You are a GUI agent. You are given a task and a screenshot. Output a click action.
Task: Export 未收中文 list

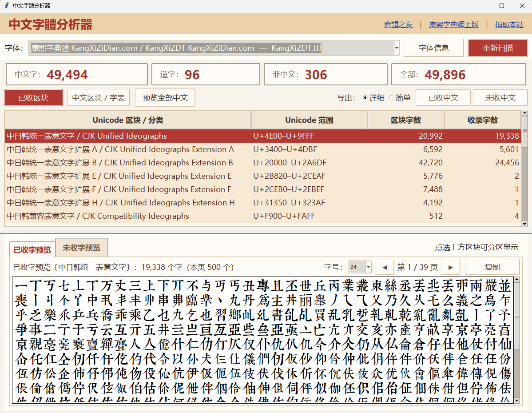pos(500,98)
